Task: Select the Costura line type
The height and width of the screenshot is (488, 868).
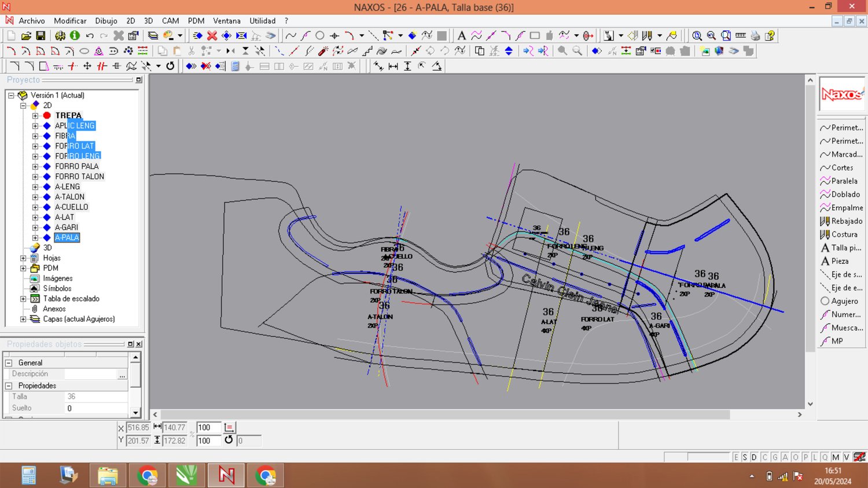Action: [x=839, y=234]
